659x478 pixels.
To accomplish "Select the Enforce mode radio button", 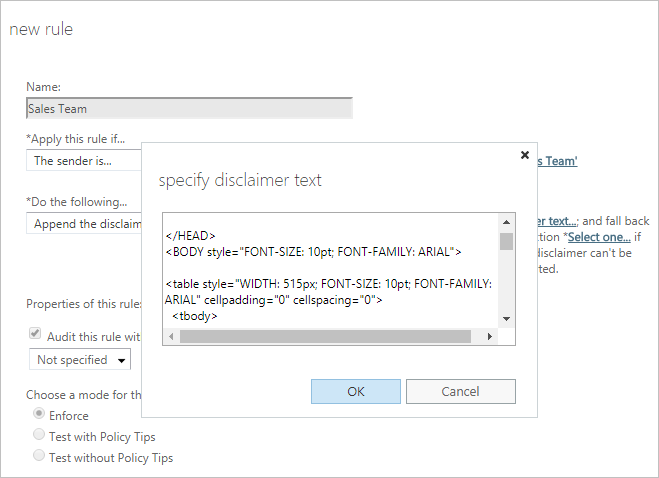I will click(x=39, y=414).
